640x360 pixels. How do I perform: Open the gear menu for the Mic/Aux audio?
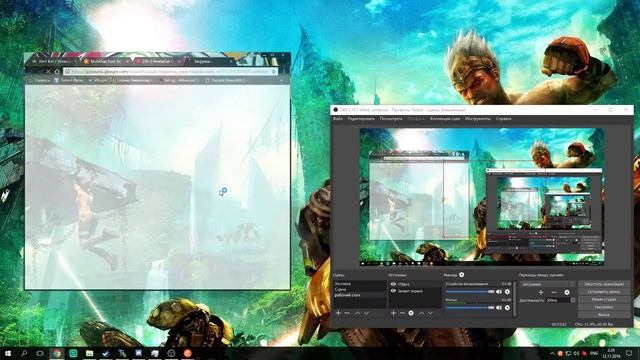click(x=507, y=308)
